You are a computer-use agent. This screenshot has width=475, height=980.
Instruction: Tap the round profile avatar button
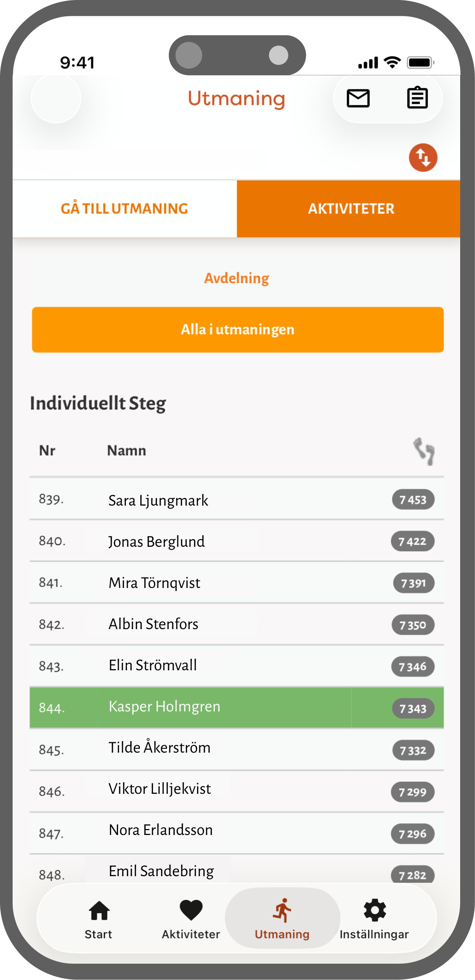(56, 99)
